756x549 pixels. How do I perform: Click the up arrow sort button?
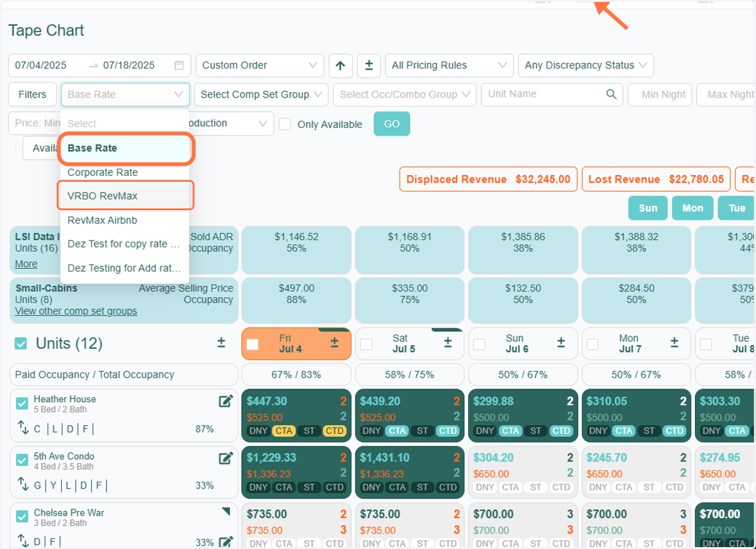pos(340,65)
